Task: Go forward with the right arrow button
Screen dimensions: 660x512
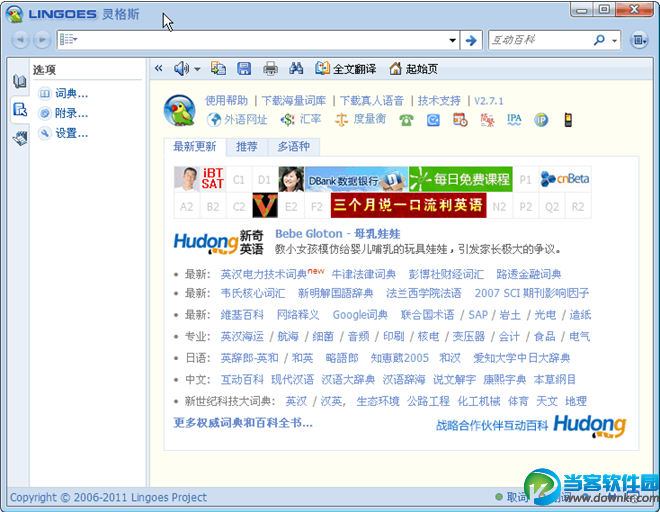Action: (42, 40)
